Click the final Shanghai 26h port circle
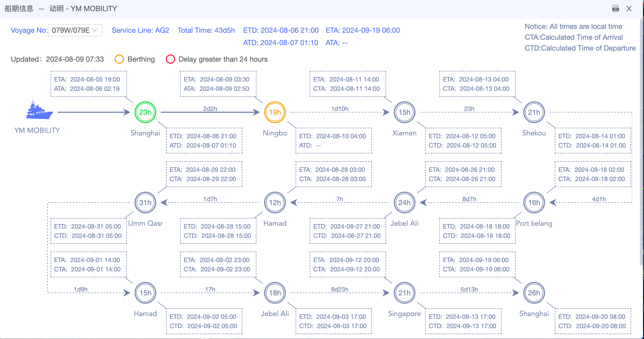The height and width of the screenshot is (339, 644). 534,293
